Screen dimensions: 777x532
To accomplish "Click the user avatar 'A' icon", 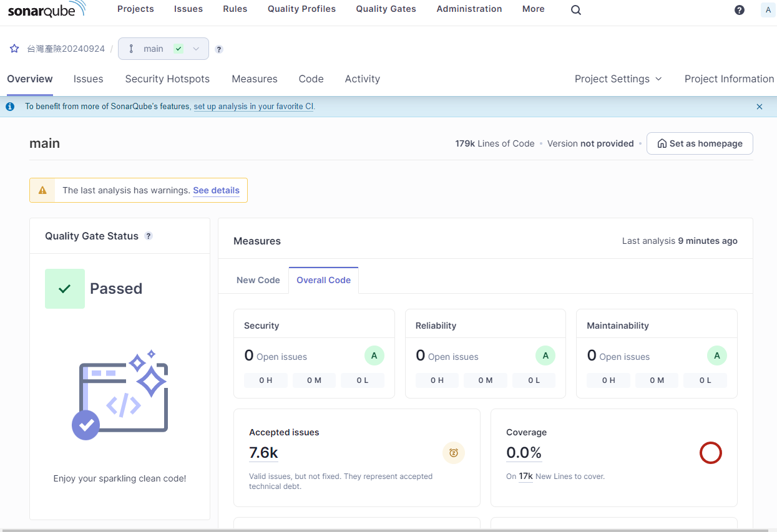I will click(768, 10).
